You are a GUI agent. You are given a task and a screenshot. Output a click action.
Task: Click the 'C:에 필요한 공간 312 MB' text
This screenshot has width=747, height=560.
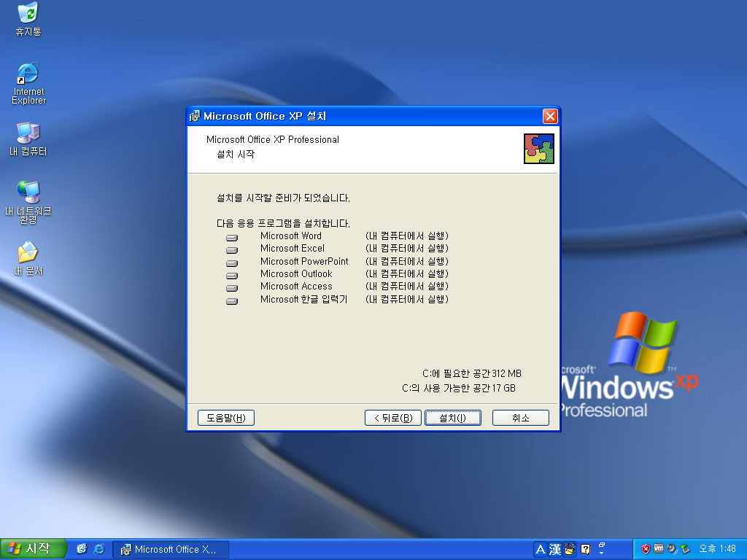[472, 373]
